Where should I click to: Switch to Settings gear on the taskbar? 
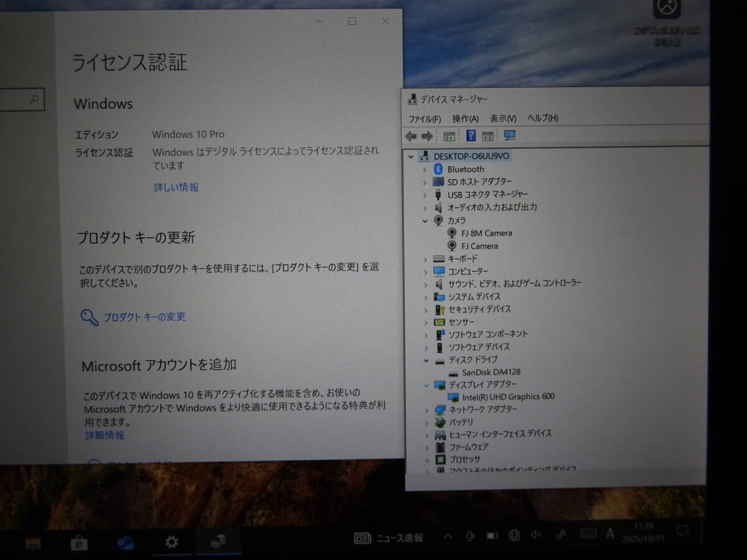click(171, 542)
